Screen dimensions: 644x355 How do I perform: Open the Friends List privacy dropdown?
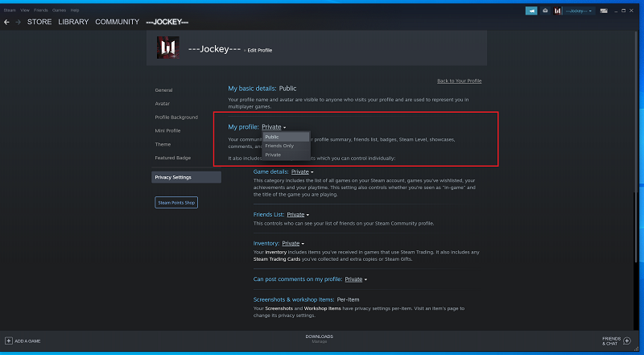click(x=297, y=215)
